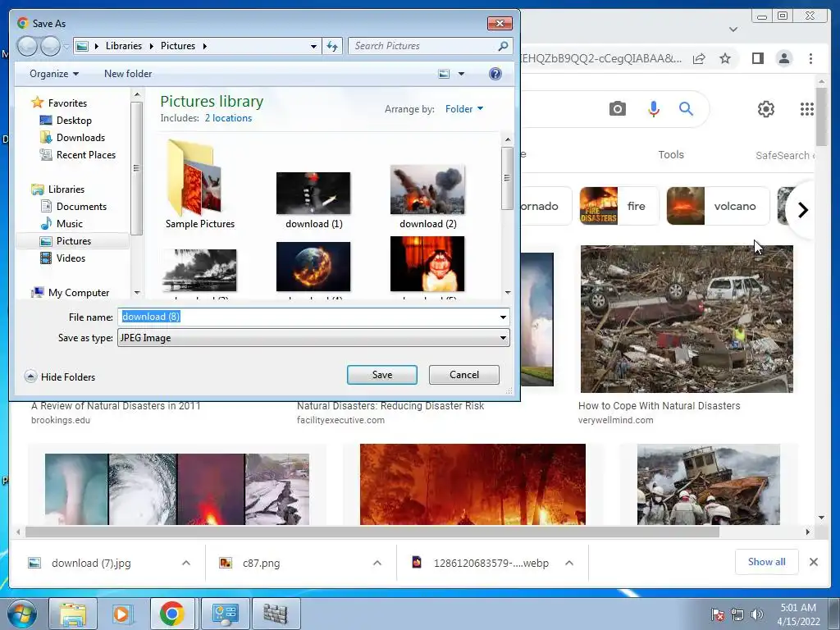The height and width of the screenshot is (630, 840).
Task: Go back with the dialog Back arrow
Action: pyautogui.click(x=27, y=46)
